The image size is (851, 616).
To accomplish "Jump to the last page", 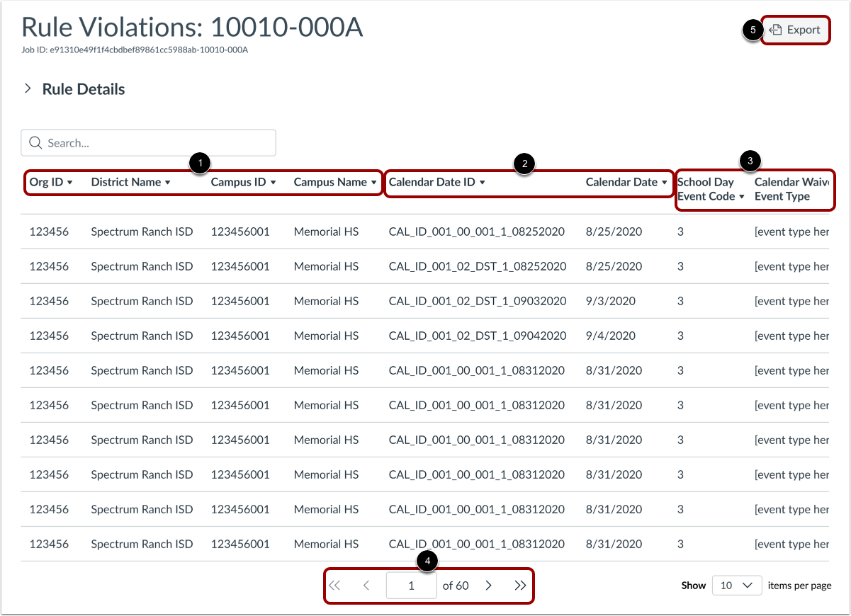I will (x=520, y=586).
